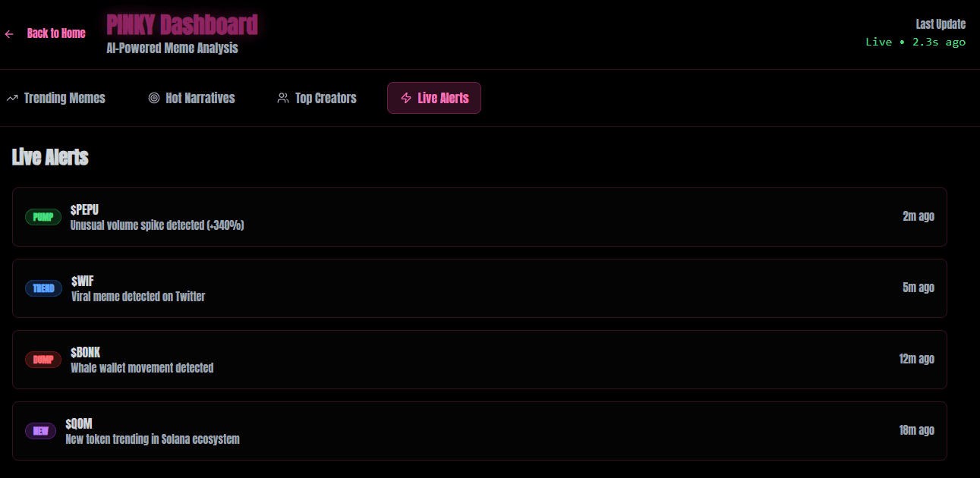The image size is (980, 478).
Task: Open the $PEPU volume spike alert
Action: (x=480, y=217)
